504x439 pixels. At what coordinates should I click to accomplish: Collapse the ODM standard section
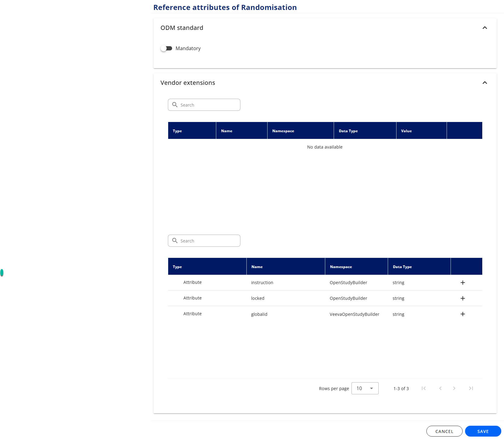[x=485, y=28]
